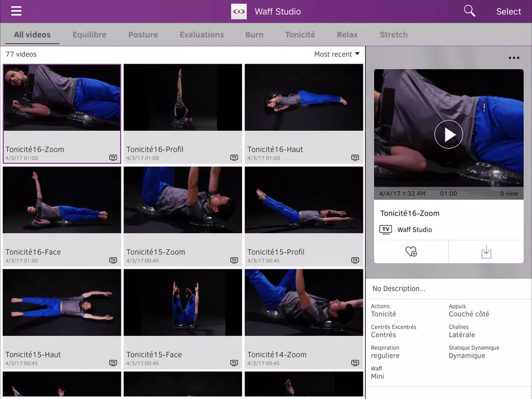The height and width of the screenshot is (399, 532).
Task: Add video to favorites with heart icon
Action: point(411,251)
